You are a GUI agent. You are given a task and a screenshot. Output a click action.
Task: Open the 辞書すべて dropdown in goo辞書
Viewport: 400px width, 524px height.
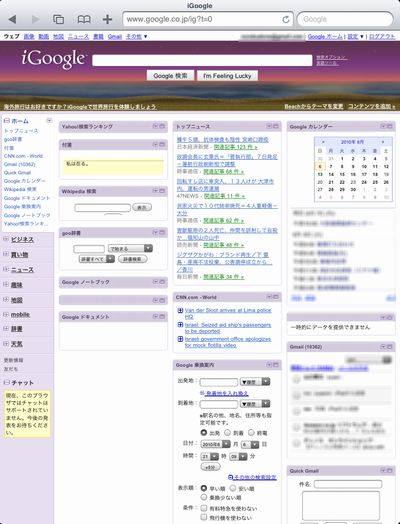(x=97, y=259)
